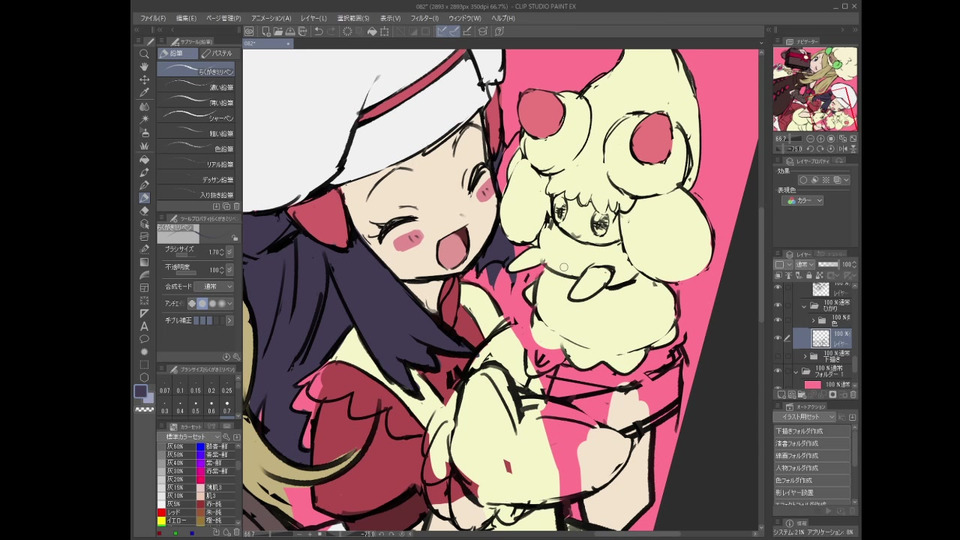The height and width of the screenshot is (540, 960).
Task: Select first anti-aliasing none option
Action: point(192,304)
